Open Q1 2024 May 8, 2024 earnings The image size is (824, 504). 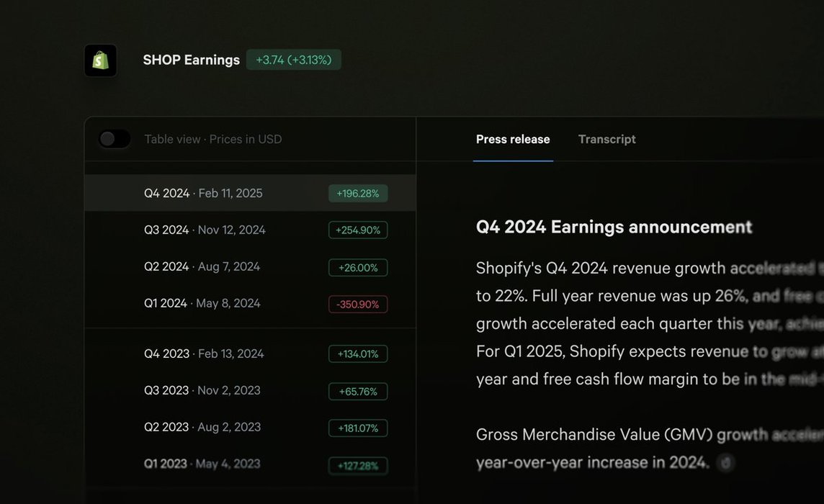pyautogui.click(x=202, y=303)
